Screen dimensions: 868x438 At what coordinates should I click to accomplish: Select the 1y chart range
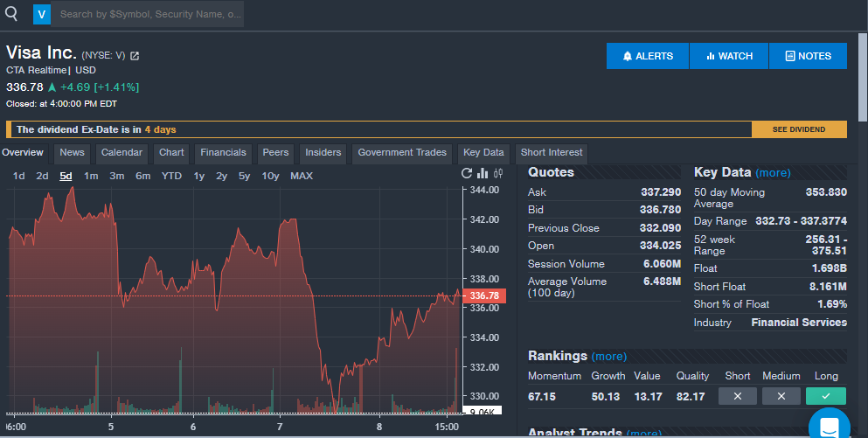click(198, 176)
